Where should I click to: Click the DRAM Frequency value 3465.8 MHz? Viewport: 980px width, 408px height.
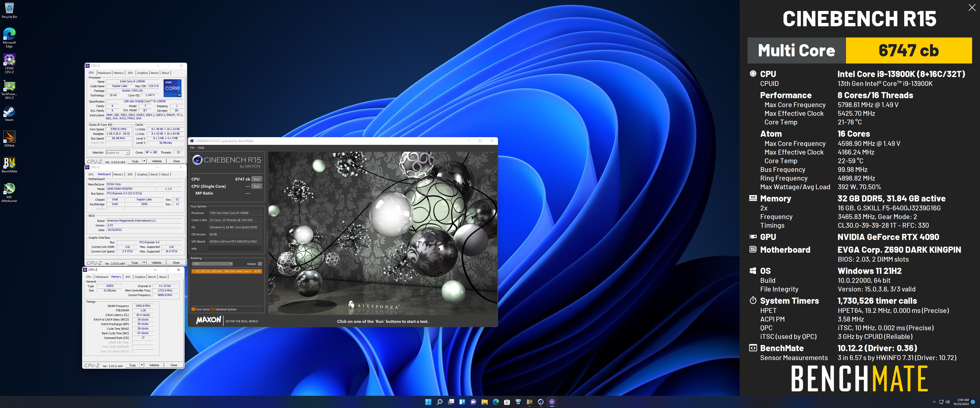[143, 306]
